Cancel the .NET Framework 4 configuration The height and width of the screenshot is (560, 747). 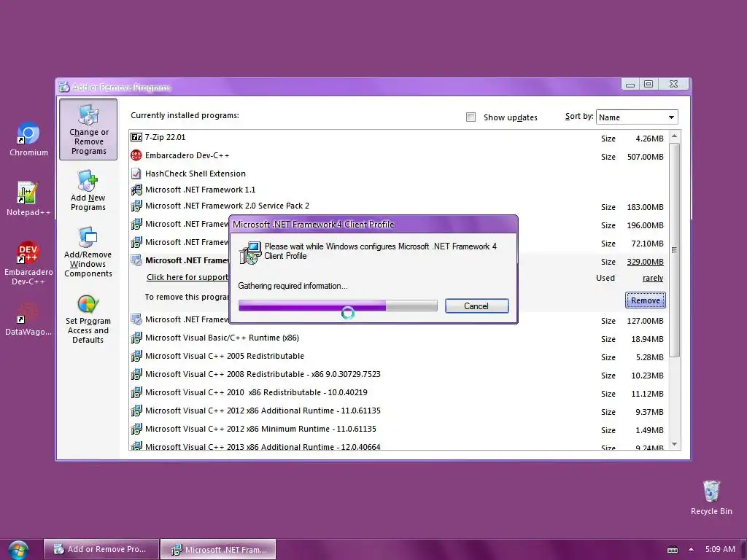click(476, 306)
